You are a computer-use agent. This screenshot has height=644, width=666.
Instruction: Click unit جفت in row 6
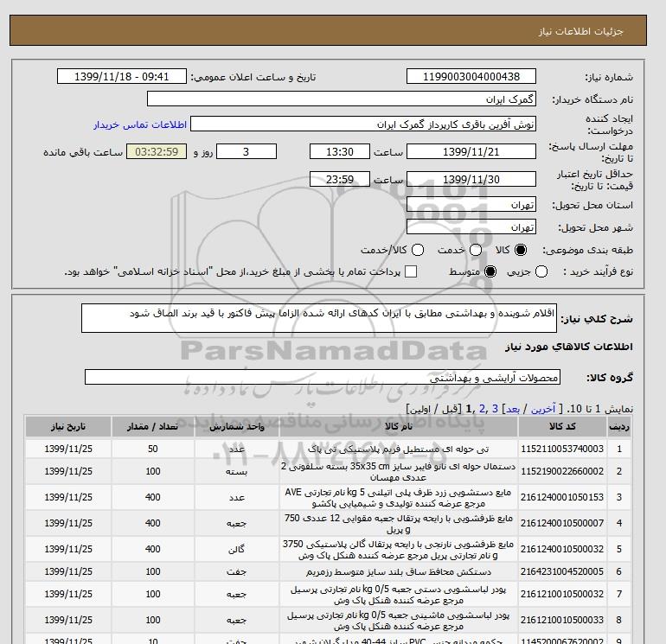pyautogui.click(x=237, y=571)
